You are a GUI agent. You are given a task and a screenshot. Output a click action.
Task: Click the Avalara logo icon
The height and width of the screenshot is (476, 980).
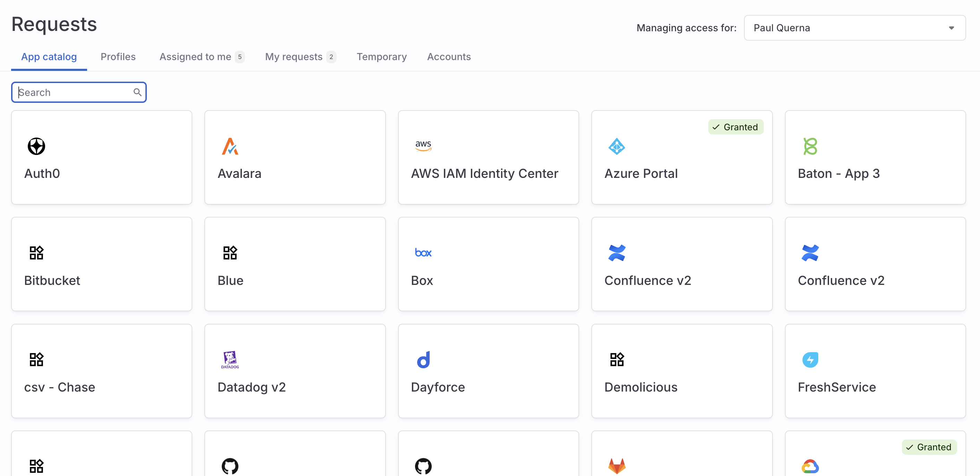pos(230,146)
